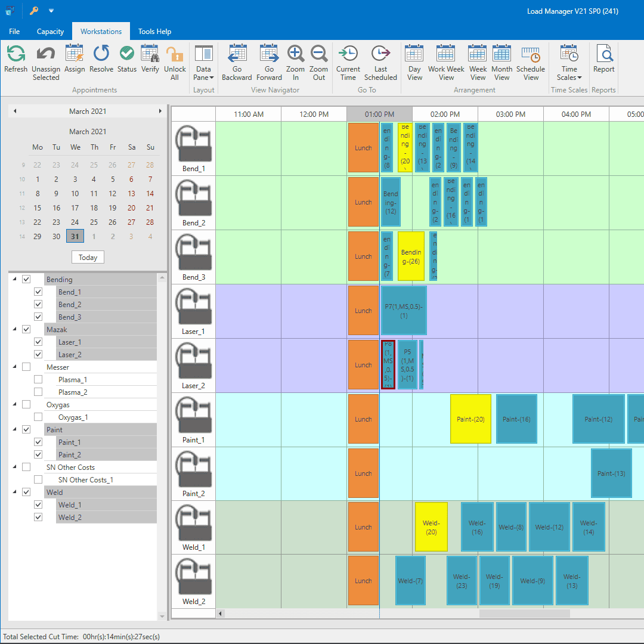The width and height of the screenshot is (644, 644).
Task: Uncheck the Bend_2 workstation checkbox
Action: point(38,304)
